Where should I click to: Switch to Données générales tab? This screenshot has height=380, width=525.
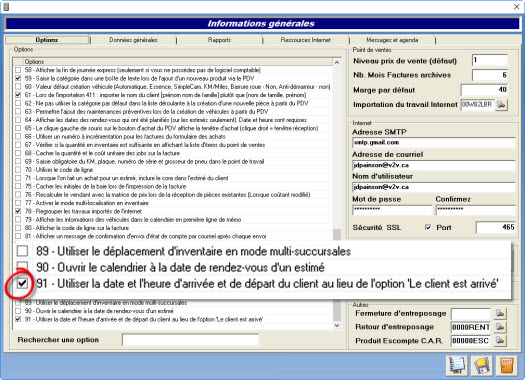click(133, 40)
